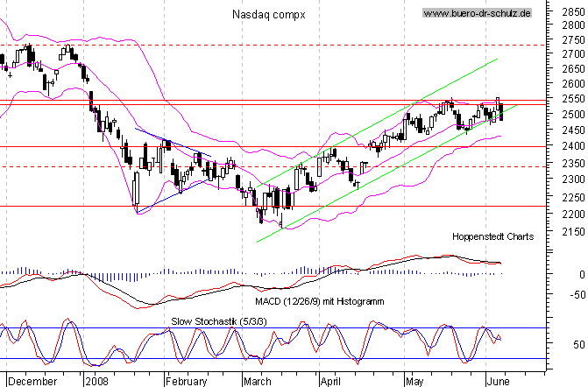This screenshot has height=387, width=588.
Task: Click the 2500 price axis value
Action: (573, 115)
